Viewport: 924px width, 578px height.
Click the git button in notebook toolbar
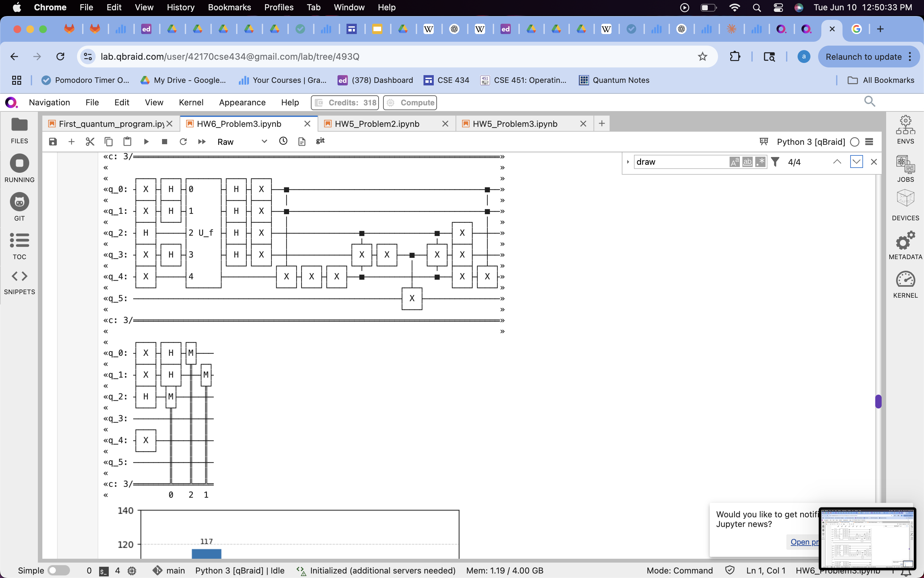[320, 141]
